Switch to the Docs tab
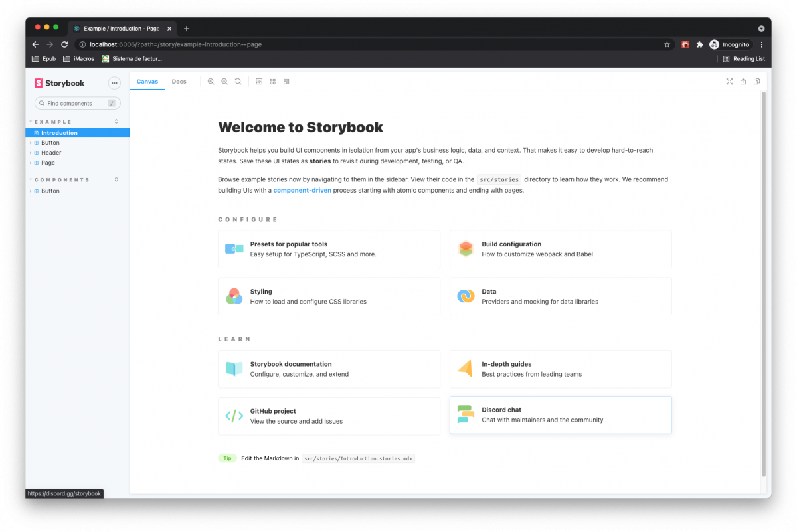This screenshot has height=532, width=797. 179,81
